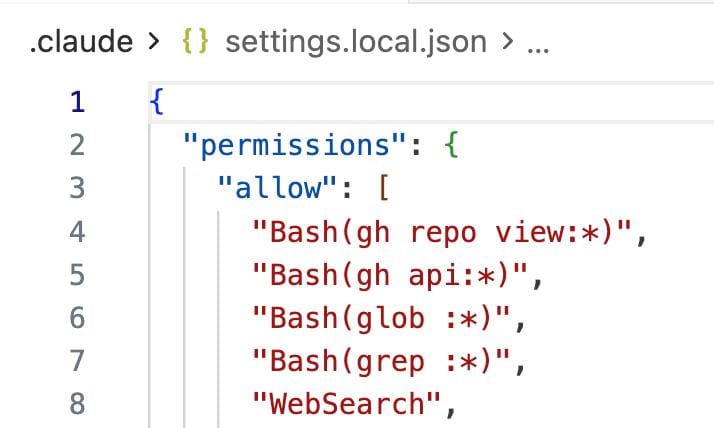Viewport: 714px width, 428px height.
Task: Click the chevron after .claude breadcrumb
Action: click(153, 42)
